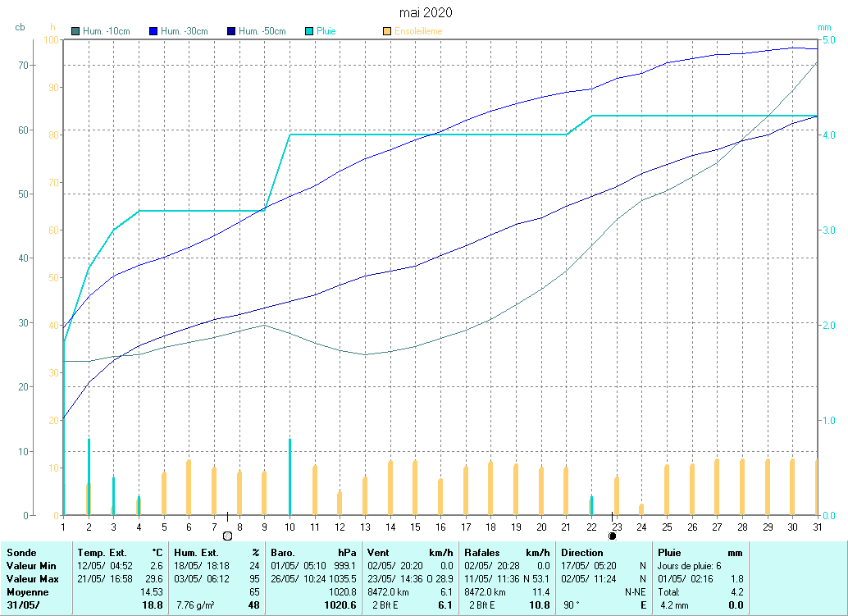Select the Pluie legend label
Screen dimensions: 848x616
click(x=326, y=31)
